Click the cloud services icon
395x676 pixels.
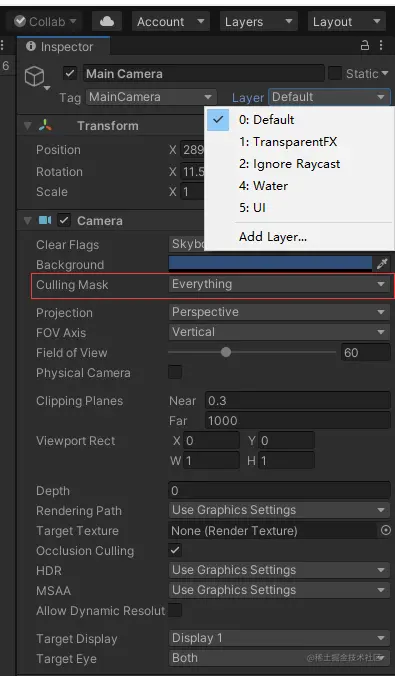coord(107,21)
